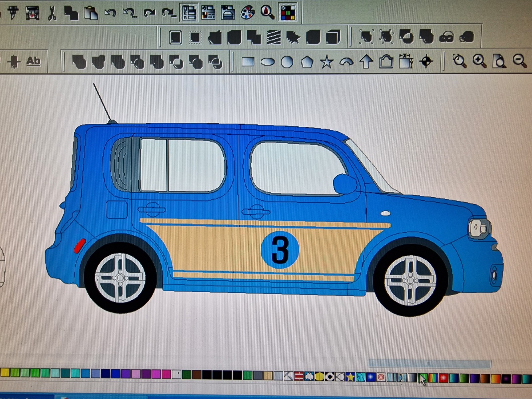Image resolution: width=532 pixels, height=399 pixels.
Task: Select the registration mark crosshair tool
Action: tap(426, 62)
